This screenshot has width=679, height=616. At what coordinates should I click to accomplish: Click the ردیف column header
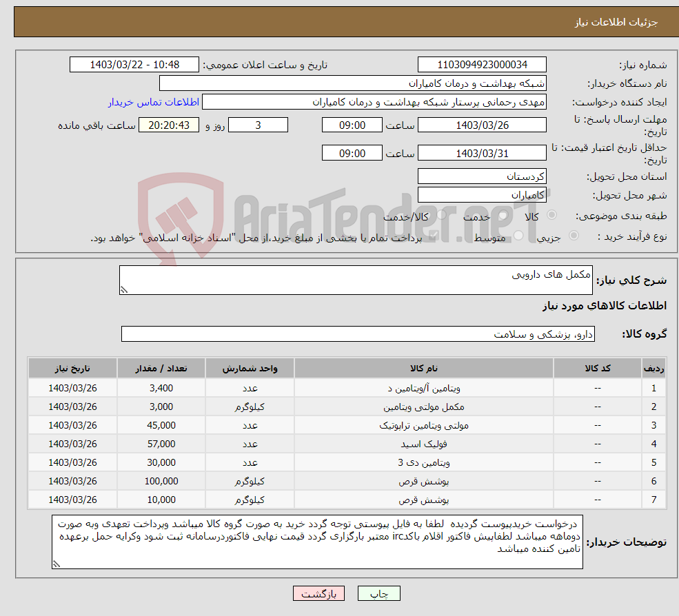click(654, 369)
